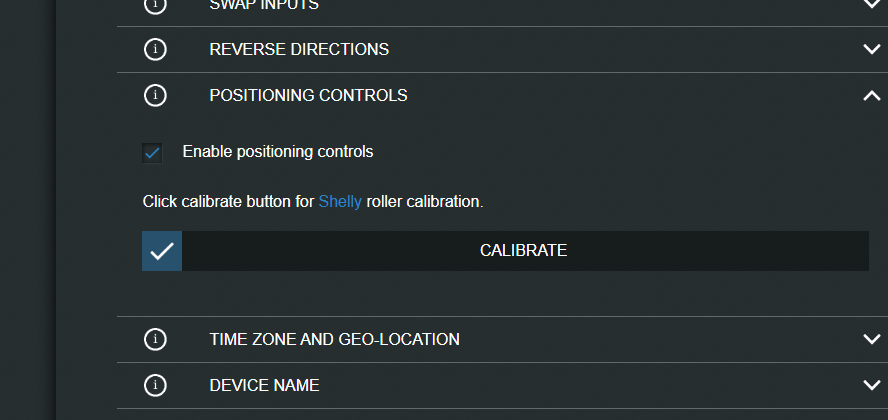Collapse the Positioning Controls section chevron

pyautogui.click(x=871, y=95)
